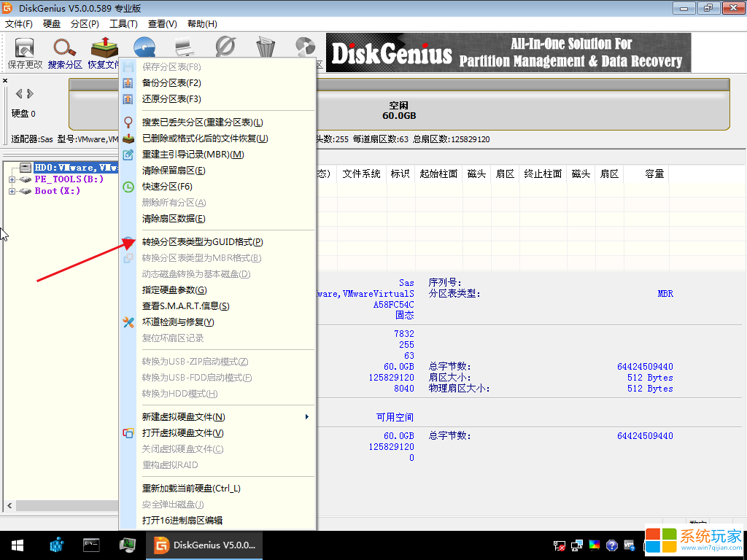
Task: Open the 文件(F) menu
Action: [19, 24]
